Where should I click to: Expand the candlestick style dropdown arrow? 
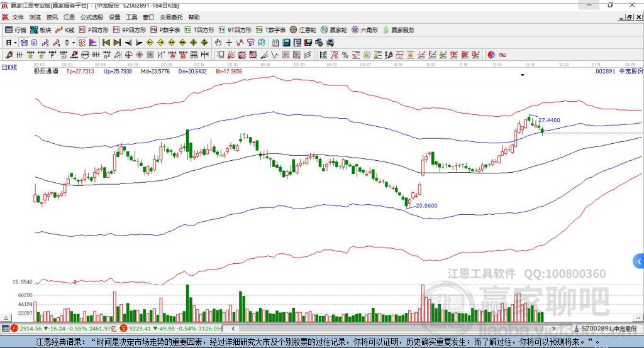pyautogui.click(x=74, y=43)
